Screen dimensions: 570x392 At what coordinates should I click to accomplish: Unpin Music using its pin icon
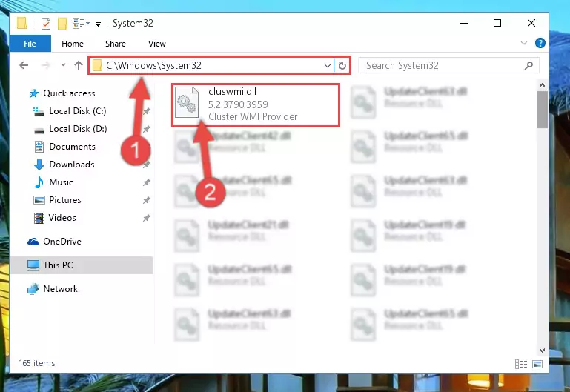click(x=146, y=182)
